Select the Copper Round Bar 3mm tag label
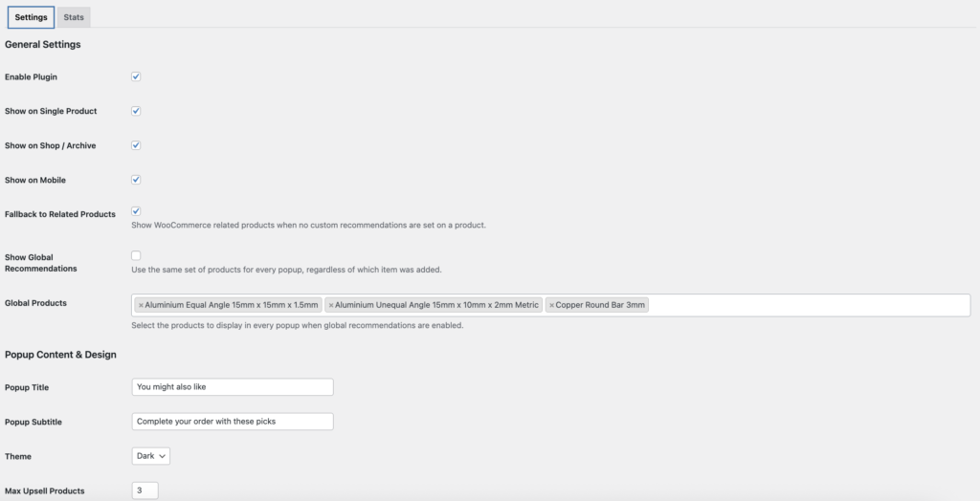980x501 pixels. (x=602, y=305)
